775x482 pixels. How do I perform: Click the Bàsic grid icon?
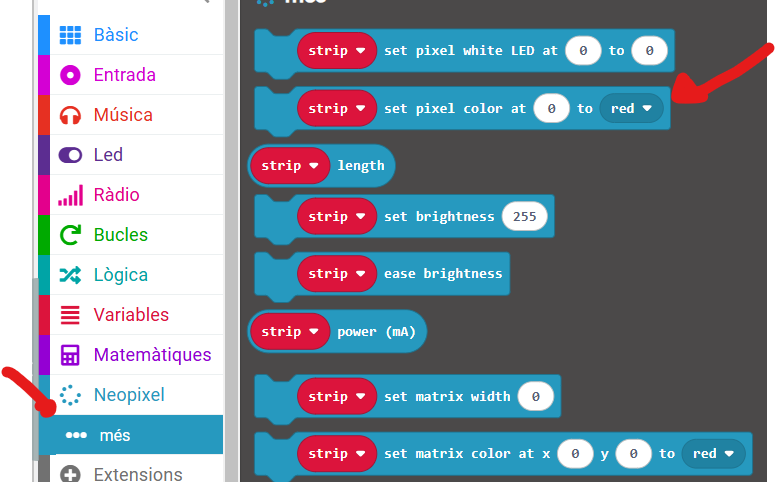point(70,35)
